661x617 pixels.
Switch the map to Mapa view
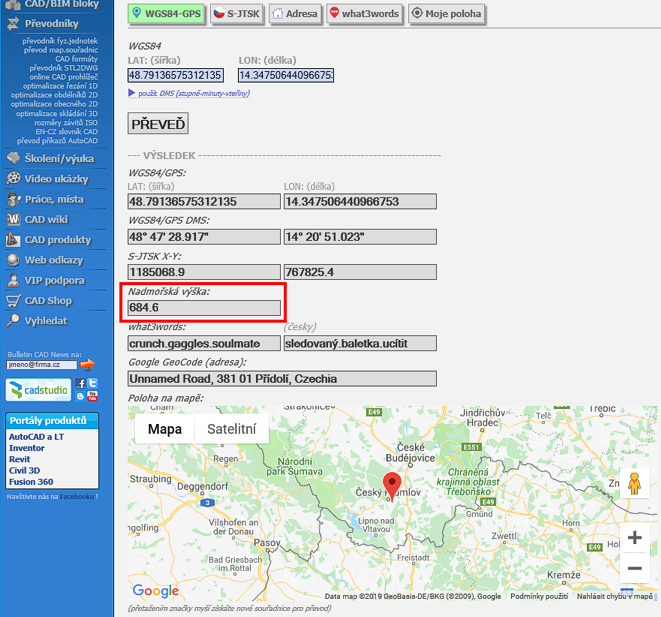point(165,429)
